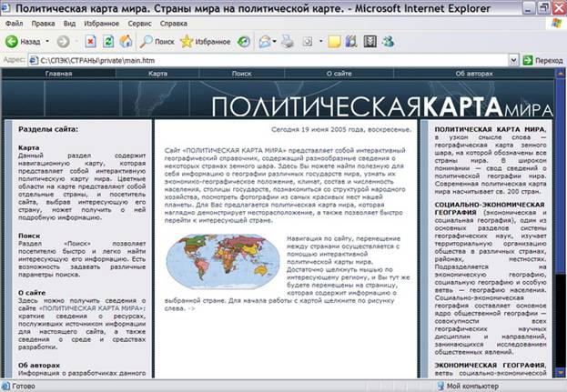The image size is (567, 392).
Task: Print the page with printer icon
Action: (x=288, y=42)
